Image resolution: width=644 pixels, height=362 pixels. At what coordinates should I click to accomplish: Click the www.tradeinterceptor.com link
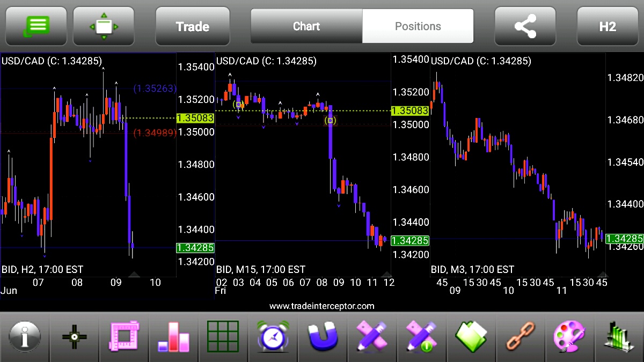click(x=322, y=306)
